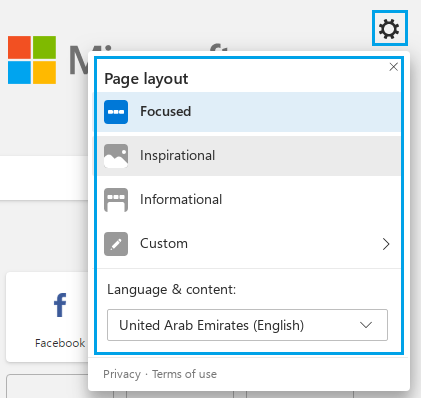The image size is (421, 398).
Task: Click the 'Page layout' heading text
Action: click(146, 79)
